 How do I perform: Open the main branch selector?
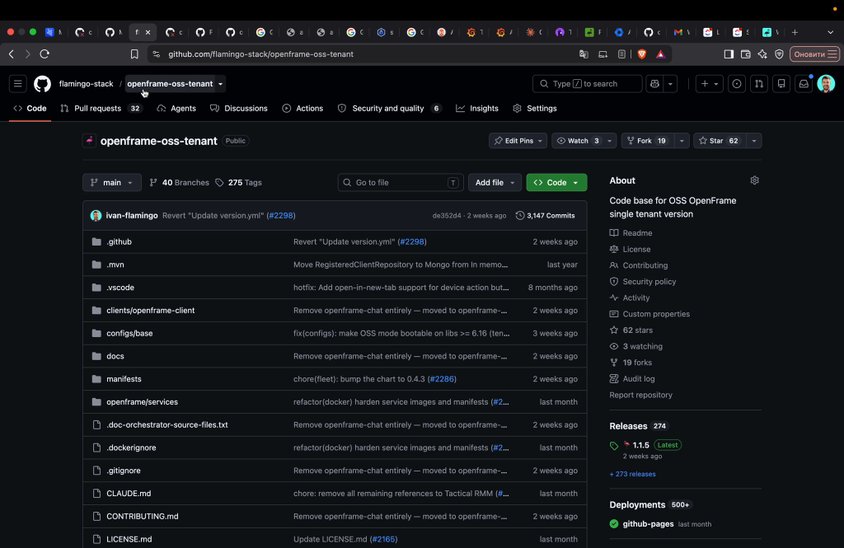(112, 182)
